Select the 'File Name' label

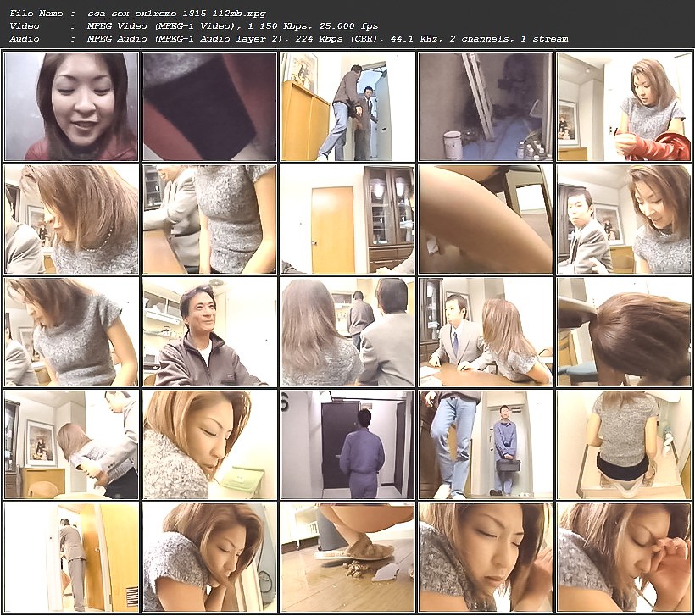(x=36, y=14)
